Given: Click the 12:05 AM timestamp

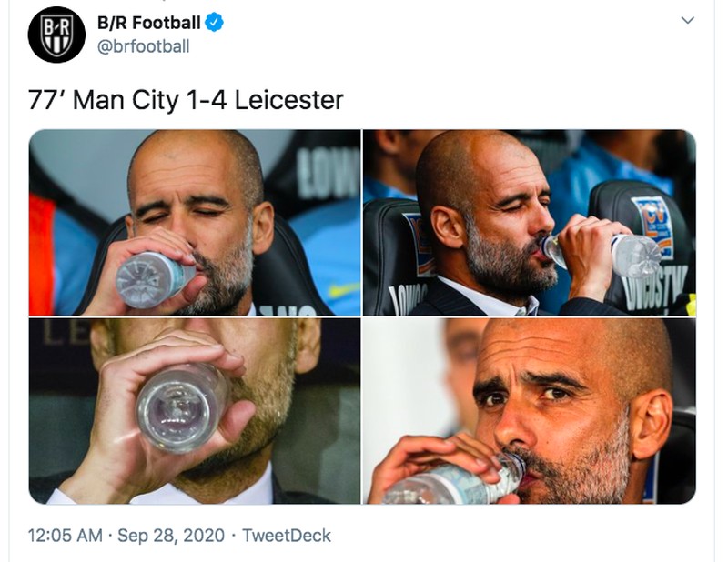Looking at the screenshot, I should [56, 537].
